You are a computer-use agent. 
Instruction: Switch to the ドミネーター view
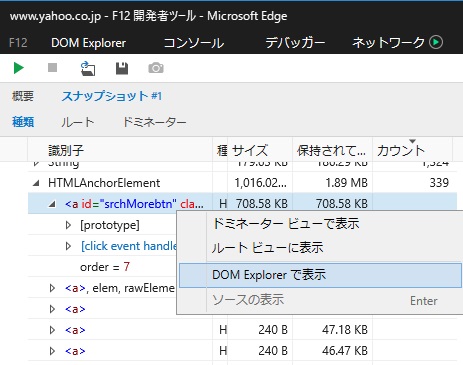(x=154, y=122)
